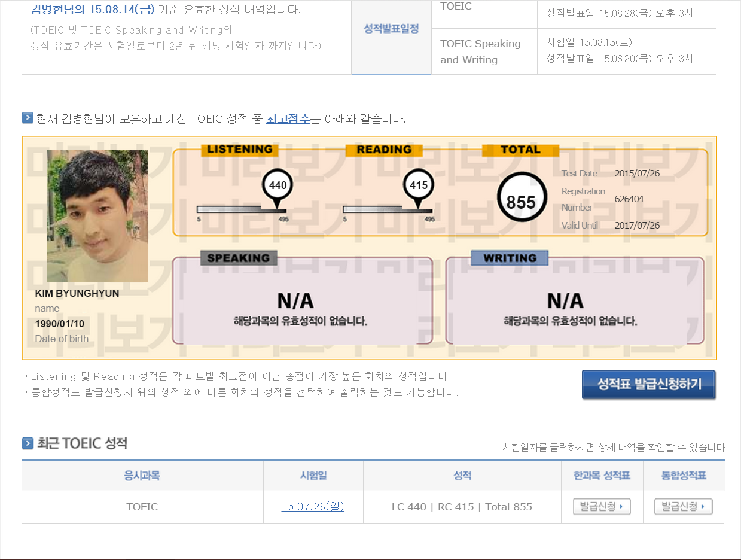The height and width of the screenshot is (560, 741).
Task: Click the text 성적발표일 15.08.28(금) 오후 3시
Action: coord(620,13)
